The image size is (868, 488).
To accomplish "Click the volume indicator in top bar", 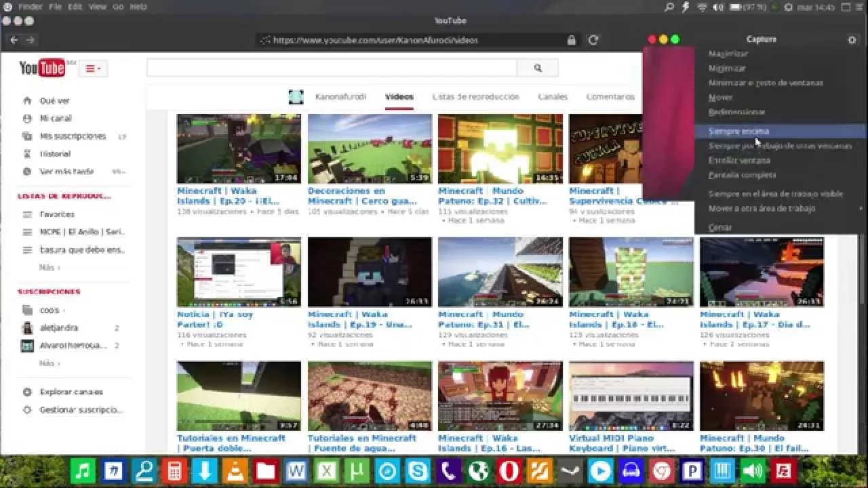I will (x=719, y=7).
